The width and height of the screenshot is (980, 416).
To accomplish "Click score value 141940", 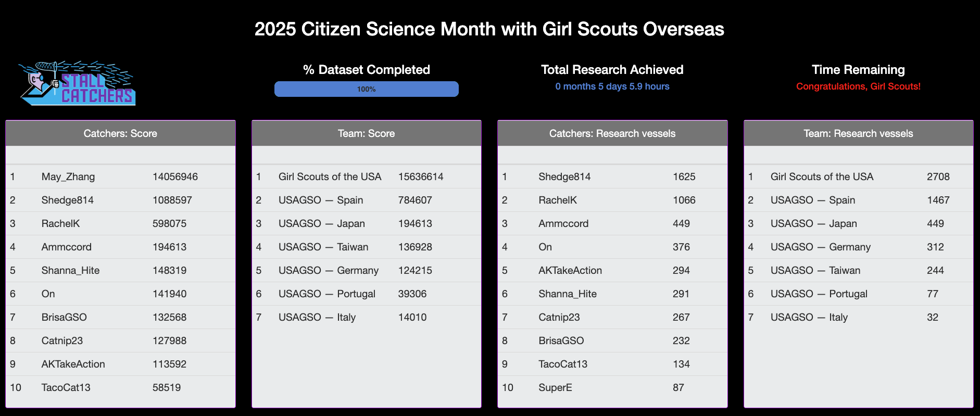I will pos(170,294).
